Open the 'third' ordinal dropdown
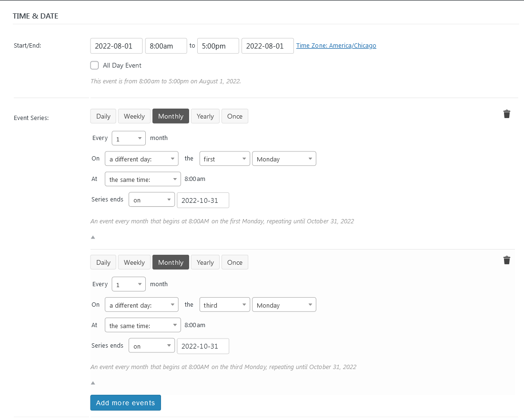 [x=224, y=305]
